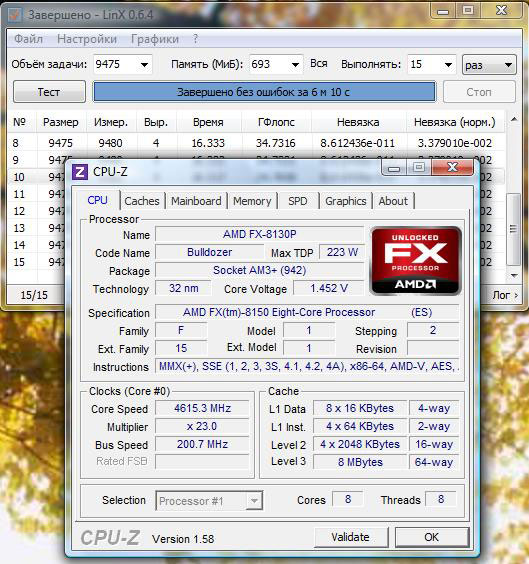Switch to the SPD tab
Image resolution: width=529 pixels, height=564 pixels.
tap(298, 201)
